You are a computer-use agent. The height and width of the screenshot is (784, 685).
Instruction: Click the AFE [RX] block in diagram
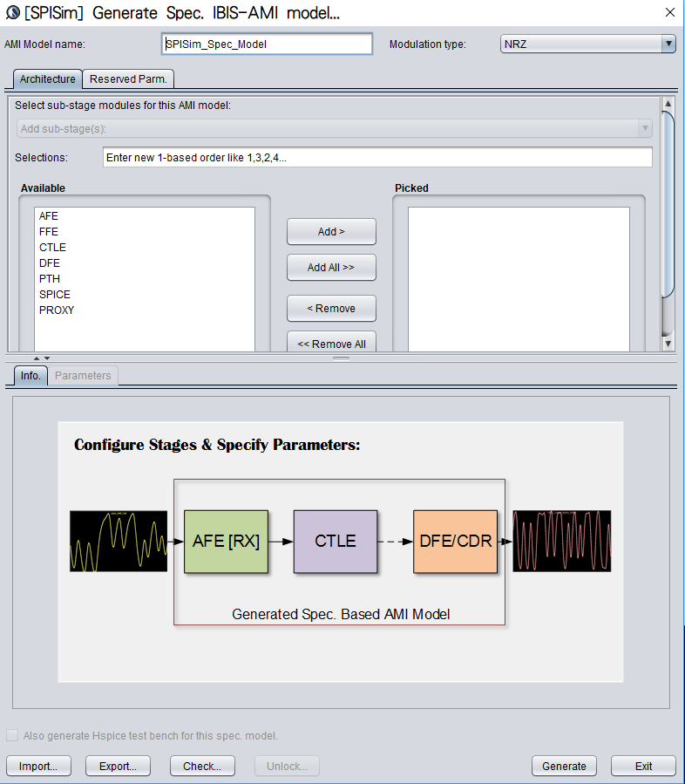(226, 541)
